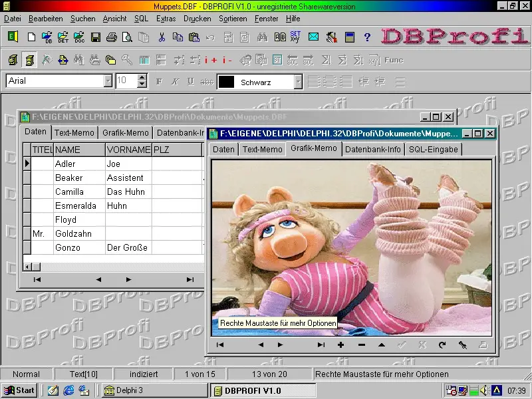The image size is (532, 399).
Task: Click the i- remove index icon
Action: [x=227, y=61]
